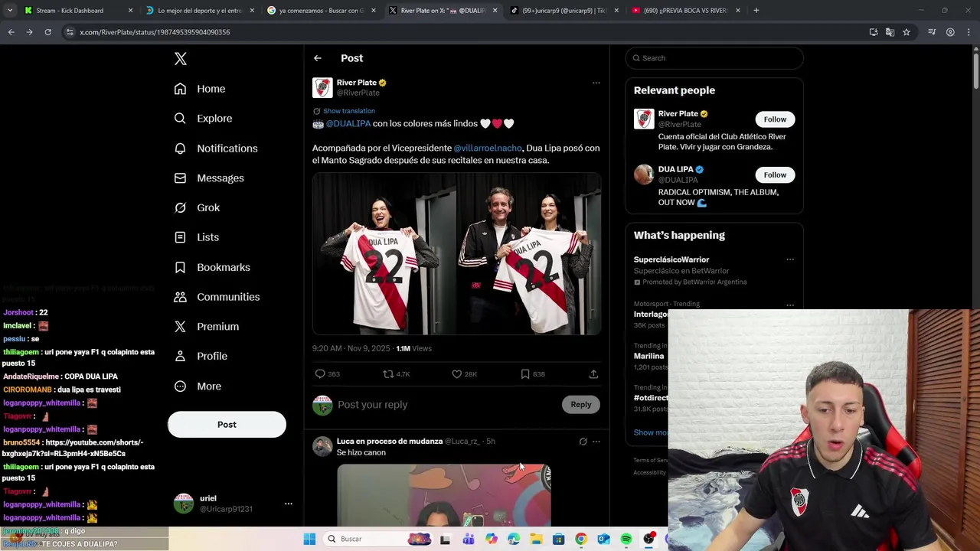The image size is (980, 551).
Task: Click the grey Reply button
Action: coord(581,405)
